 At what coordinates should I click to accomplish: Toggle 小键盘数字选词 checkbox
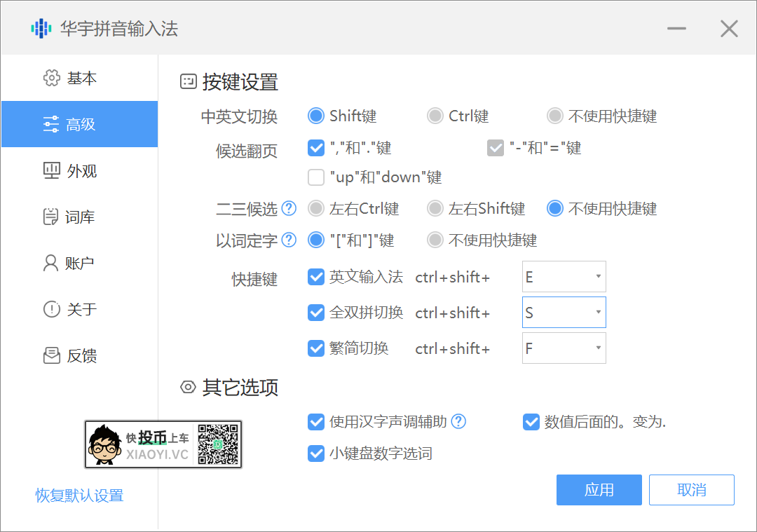(316, 453)
